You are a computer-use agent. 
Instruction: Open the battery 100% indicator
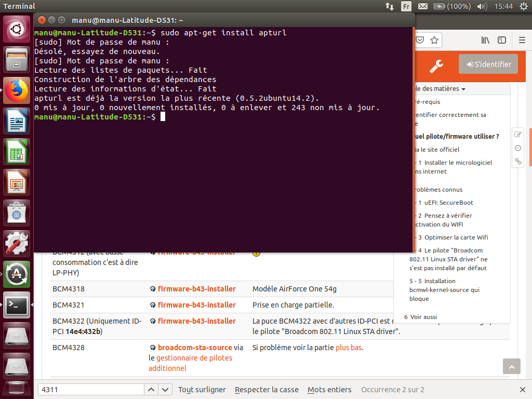453,6
